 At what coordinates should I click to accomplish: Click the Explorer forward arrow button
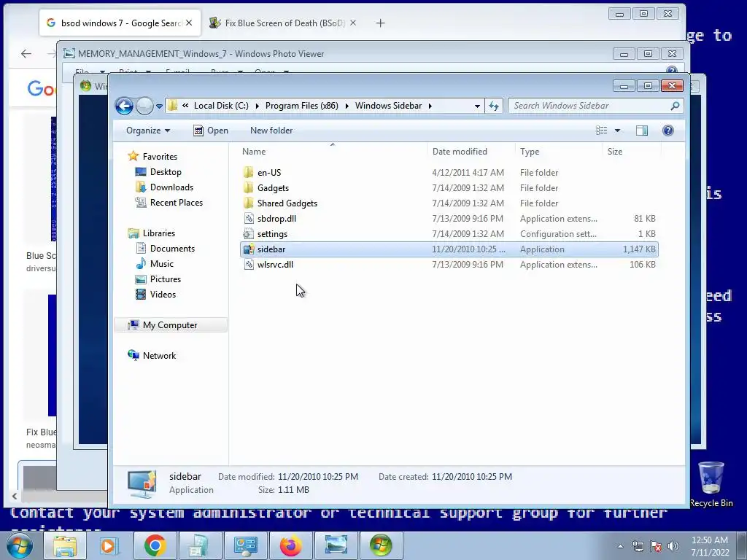[x=144, y=106]
